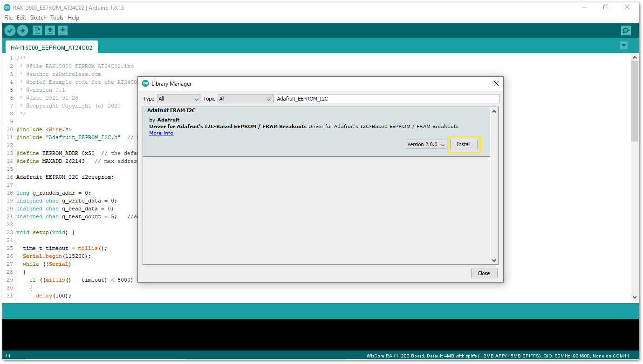Screen dimensions: 643x364
Task: Click the editor scrollbar down arrow
Action: tap(635, 297)
